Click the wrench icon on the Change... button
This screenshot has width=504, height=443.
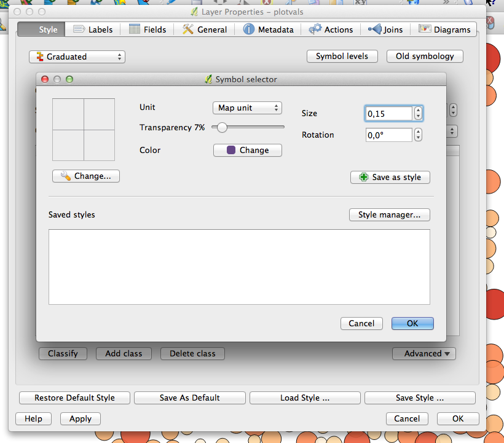coord(67,176)
